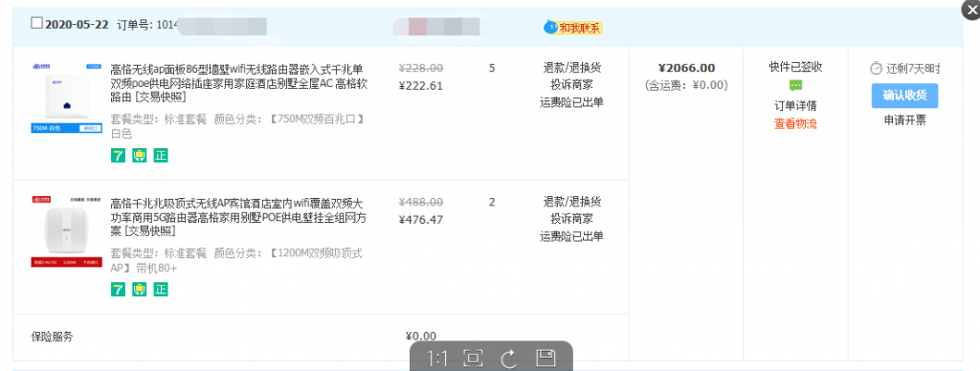Click the clock icon beside 还剩7天8时
This screenshot has height=371, width=980.
click(x=877, y=68)
